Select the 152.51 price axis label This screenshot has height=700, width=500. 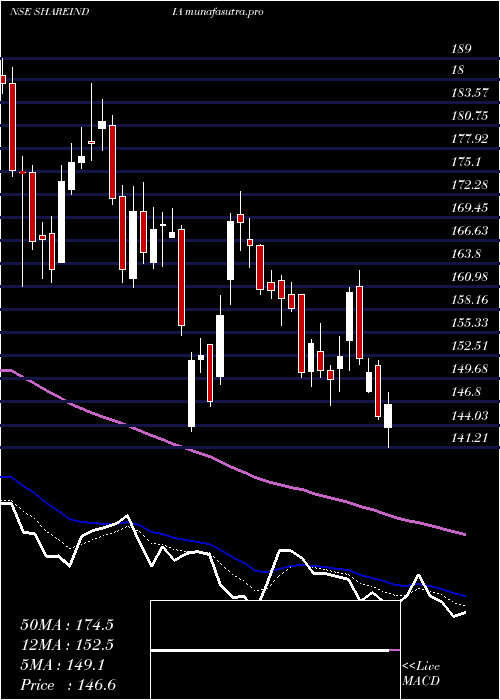point(469,346)
